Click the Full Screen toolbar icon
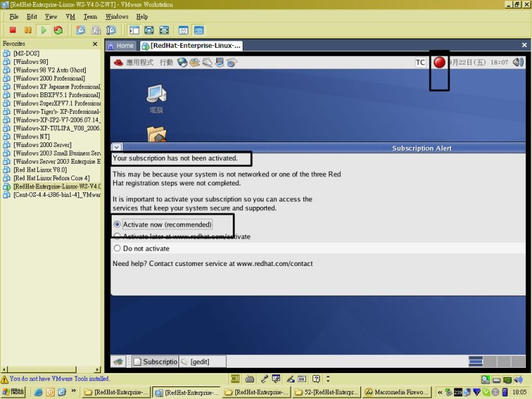This screenshot has height=399, width=532. point(149,30)
